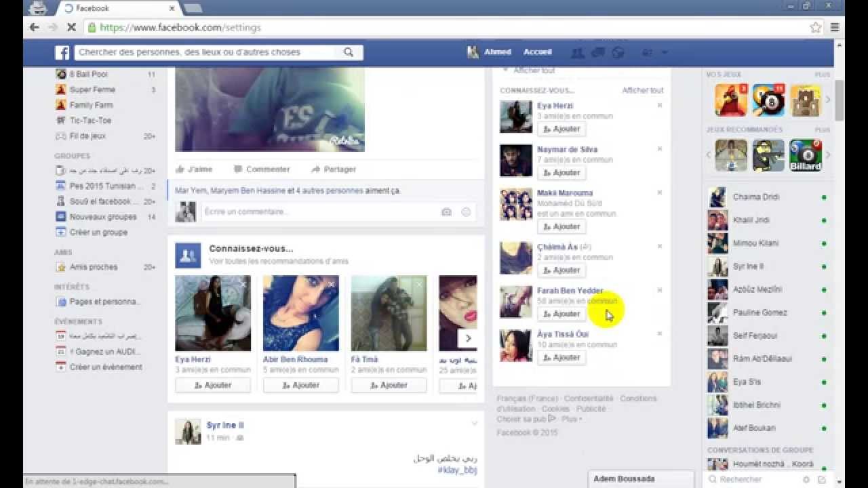Viewport: 868px width, 488px height.
Task: Click the search magnifier icon
Action: tap(349, 52)
